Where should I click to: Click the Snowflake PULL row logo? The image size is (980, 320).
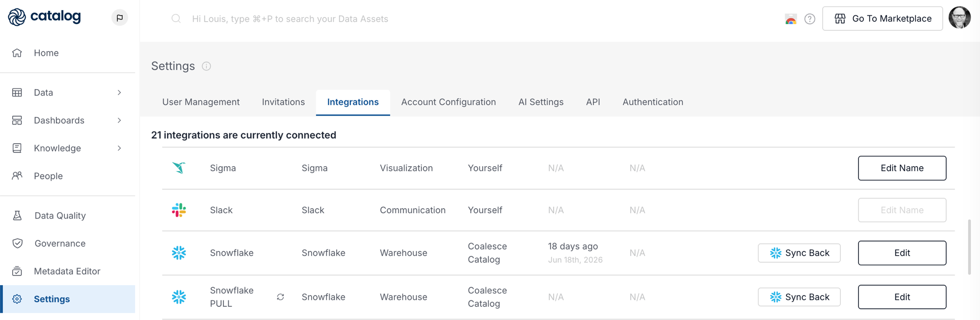179,297
